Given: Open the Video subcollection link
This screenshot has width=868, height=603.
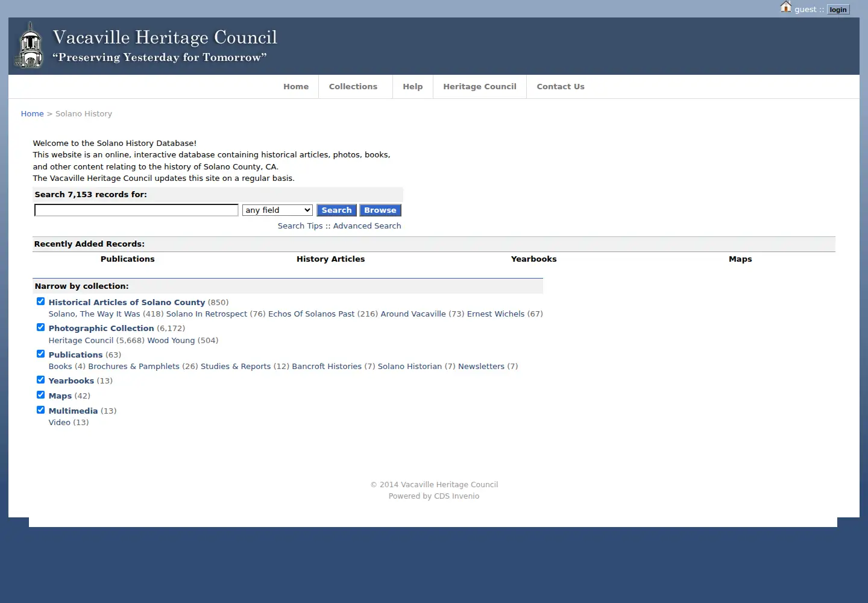Looking at the screenshot, I should (60, 423).
